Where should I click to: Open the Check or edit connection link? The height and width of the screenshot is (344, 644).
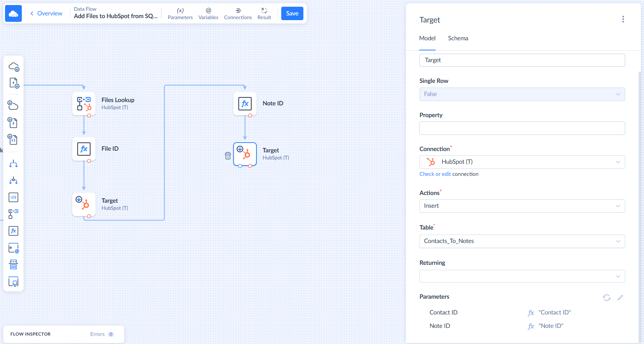[435, 174]
